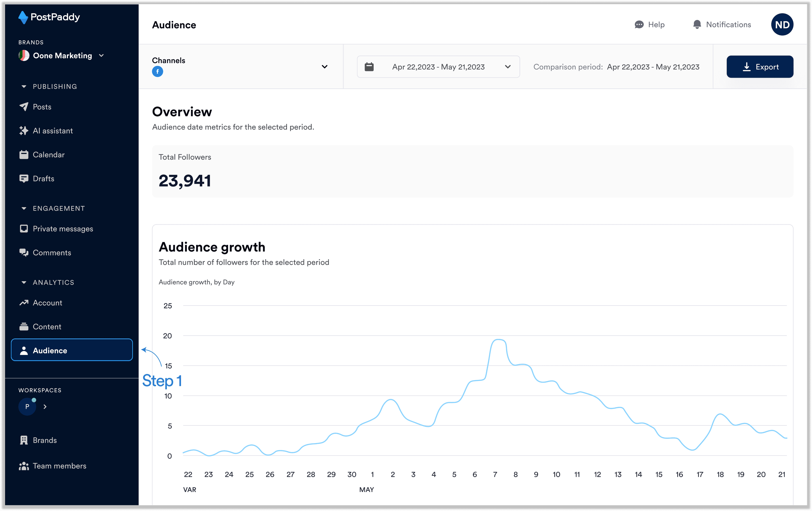Viewport: 812px width, 511px height.
Task: Open the Private messages inbox icon
Action: coord(24,229)
